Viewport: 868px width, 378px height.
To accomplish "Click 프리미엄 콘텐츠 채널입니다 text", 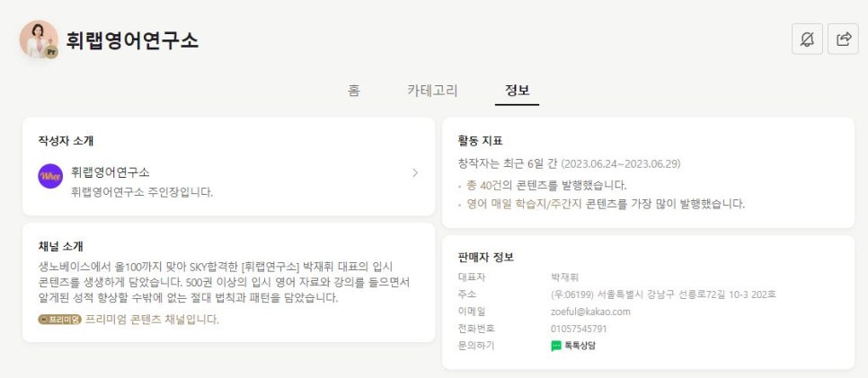I will click(x=152, y=320).
